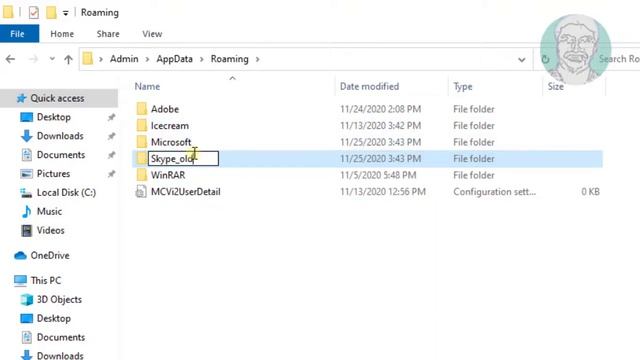This screenshot has width=640, height=360.
Task: Open 3D Objects under This PC
Action: pos(59,300)
